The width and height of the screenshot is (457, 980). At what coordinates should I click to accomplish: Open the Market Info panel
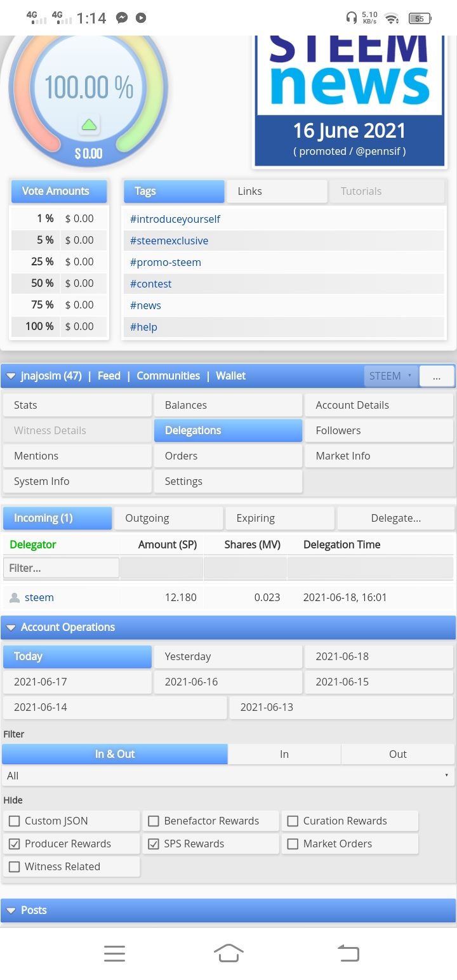tap(379, 456)
